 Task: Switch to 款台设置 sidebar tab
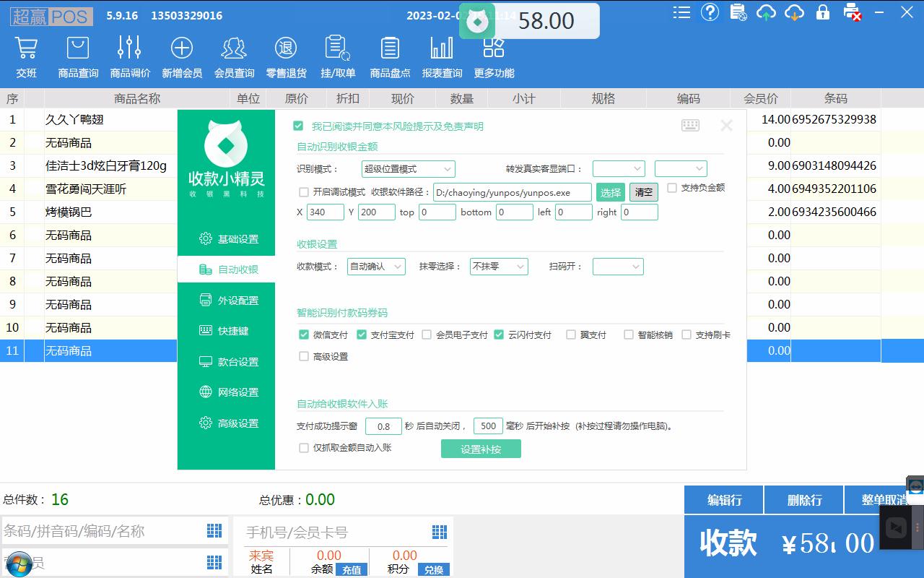point(228,362)
